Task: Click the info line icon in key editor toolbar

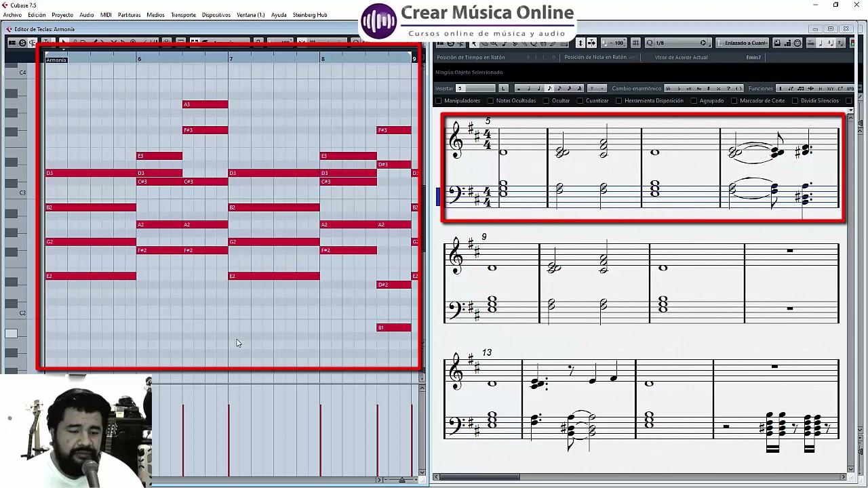Action: (x=12, y=43)
